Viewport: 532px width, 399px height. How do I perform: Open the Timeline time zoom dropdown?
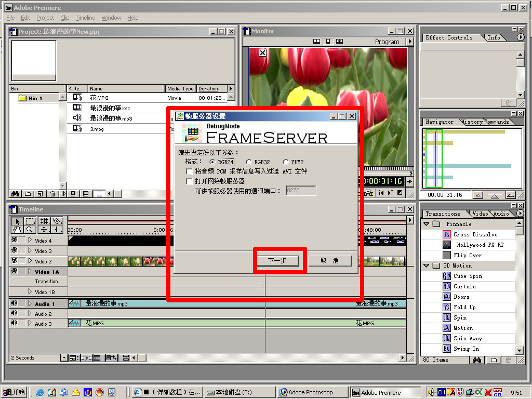coord(64,357)
